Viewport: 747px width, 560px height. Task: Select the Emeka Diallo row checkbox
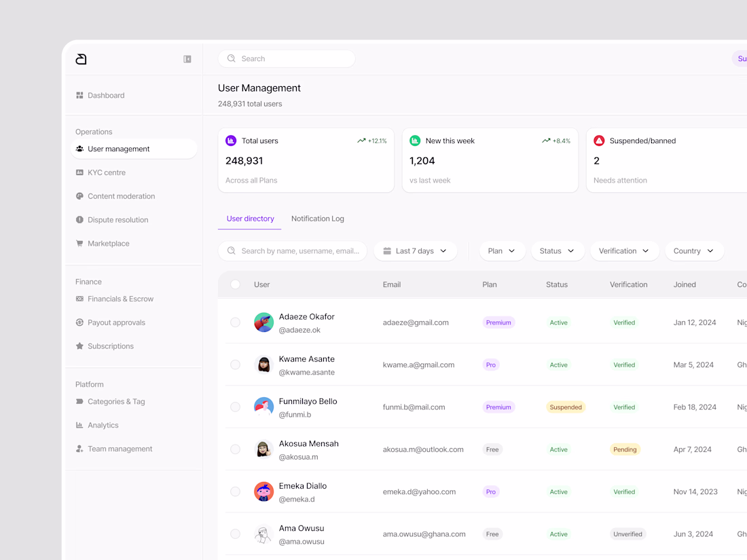[236, 491]
